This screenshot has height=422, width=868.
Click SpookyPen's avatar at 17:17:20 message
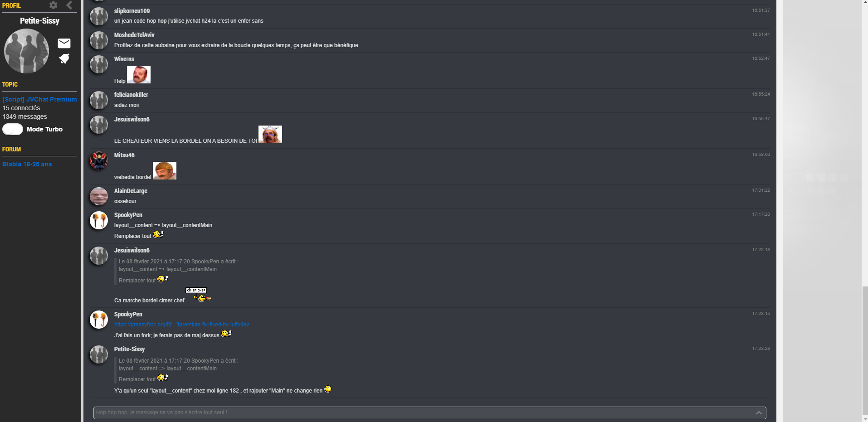coord(99,220)
